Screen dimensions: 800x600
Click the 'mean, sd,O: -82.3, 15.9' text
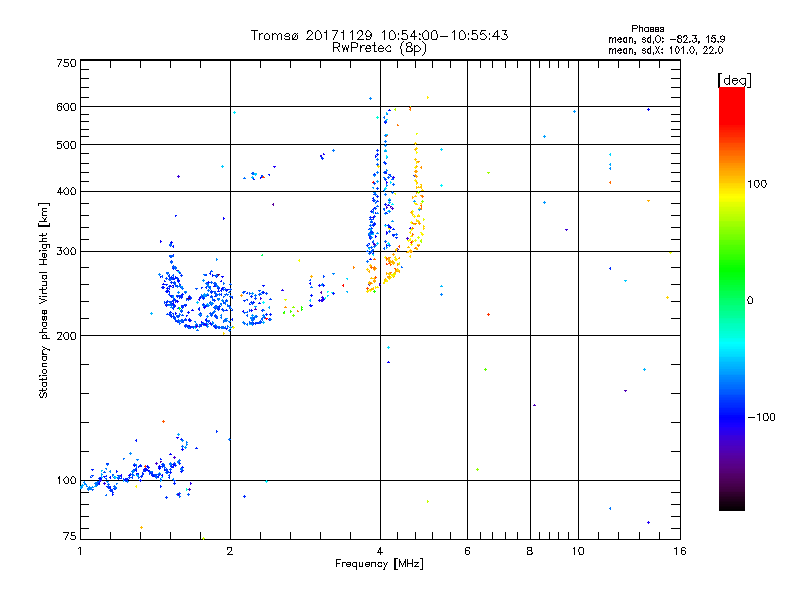pyautogui.click(x=666, y=39)
